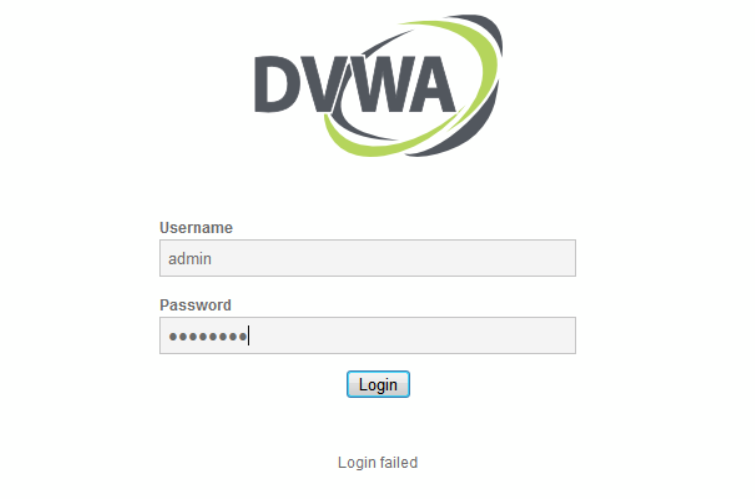The width and height of the screenshot is (755, 499).
Task: Click the DVWA logo image
Action: [379, 85]
